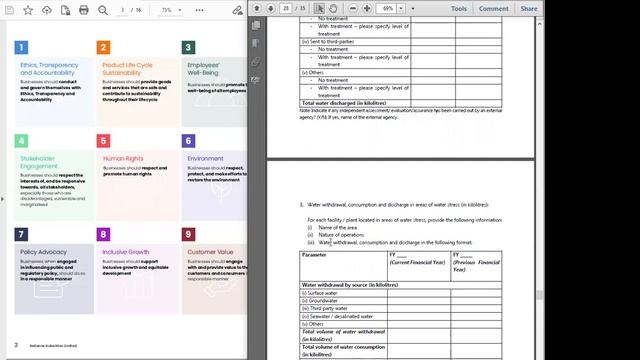Click 'Water withdrawal by source' table header row
The height and width of the screenshot is (360, 640).
coord(400,285)
